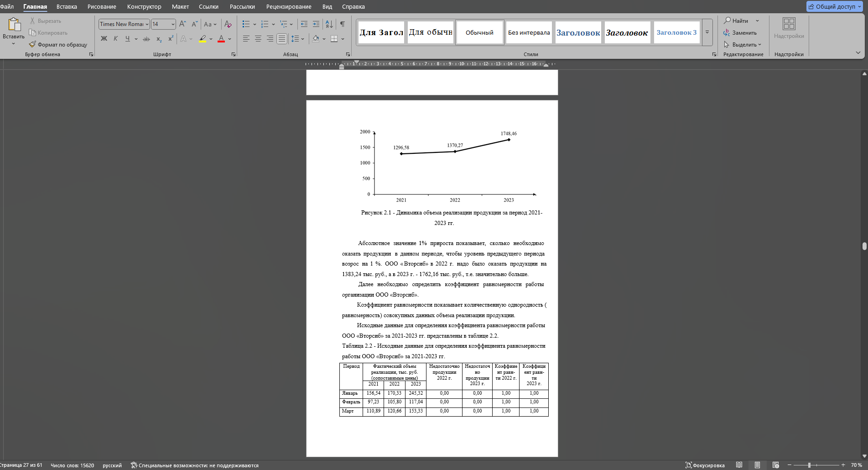Image resolution: width=868 pixels, height=470 pixels.
Task: Switch to Print Layout view in the status bar
Action: pyautogui.click(x=757, y=465)
